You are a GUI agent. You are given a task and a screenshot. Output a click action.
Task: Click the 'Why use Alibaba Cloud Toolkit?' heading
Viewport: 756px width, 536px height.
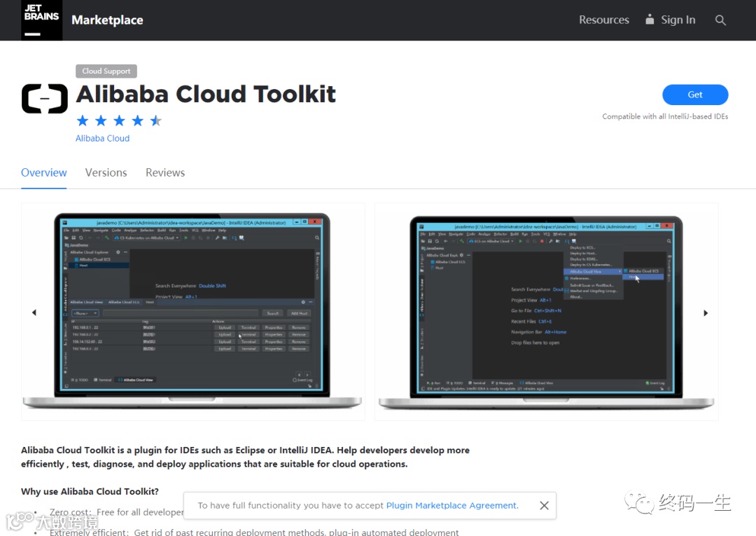[x=90, y=492]
